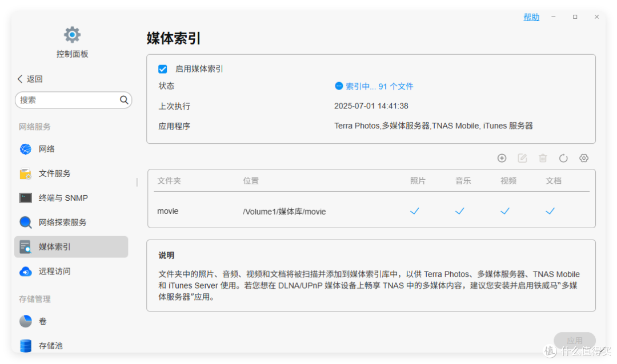The image size is (617, 364).
Task: Click the cloud icon beside 远程访问
Action: click(26, 271)
